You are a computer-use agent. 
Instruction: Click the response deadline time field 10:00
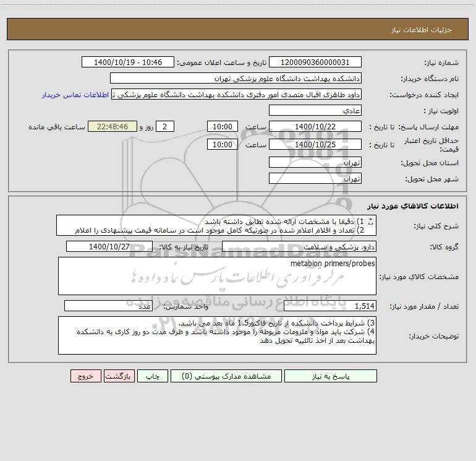222,126
